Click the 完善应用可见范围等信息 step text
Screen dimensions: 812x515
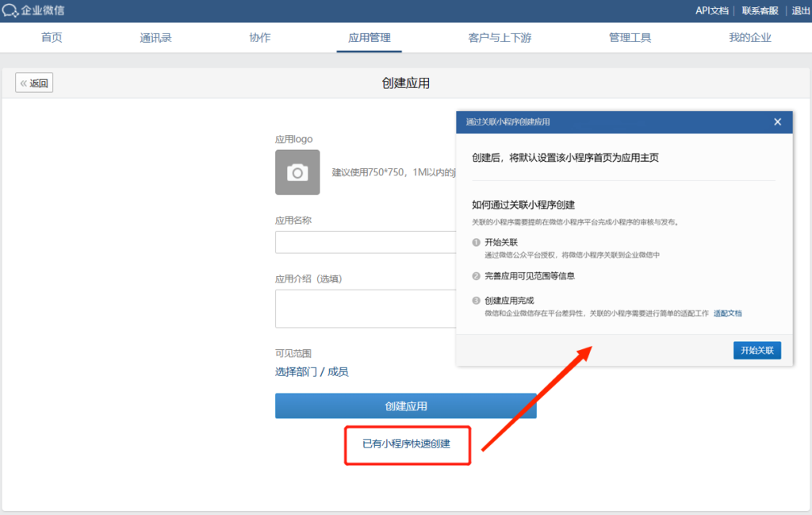[529, 275]
